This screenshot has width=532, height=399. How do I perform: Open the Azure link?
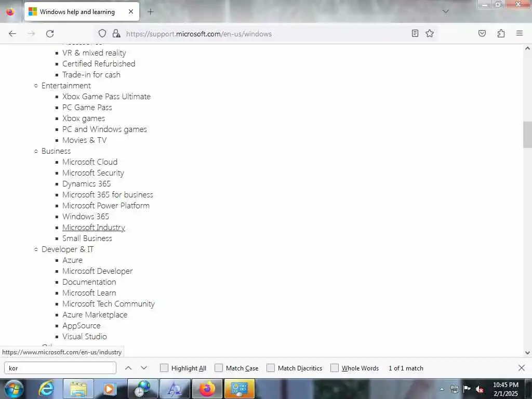[72, 260]
